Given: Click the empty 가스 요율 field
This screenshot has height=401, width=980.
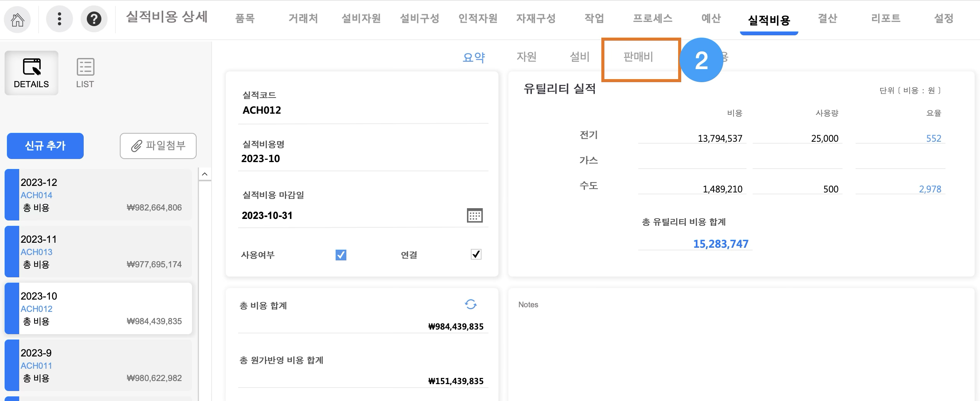Looking at the screenshot, I should (x=900, y=162).
